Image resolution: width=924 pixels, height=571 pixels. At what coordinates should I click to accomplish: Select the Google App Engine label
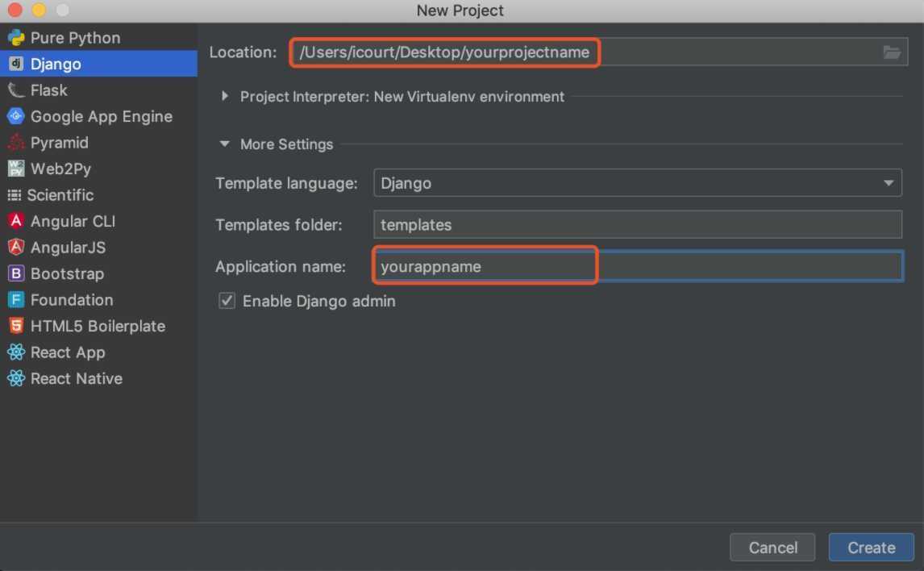102,117
